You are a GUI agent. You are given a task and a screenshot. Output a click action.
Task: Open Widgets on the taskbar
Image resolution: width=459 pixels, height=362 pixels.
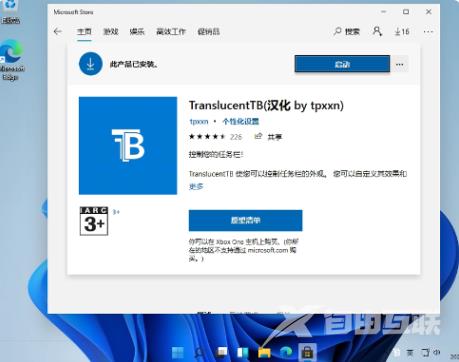pyautogui.click(x=243, y=352)
